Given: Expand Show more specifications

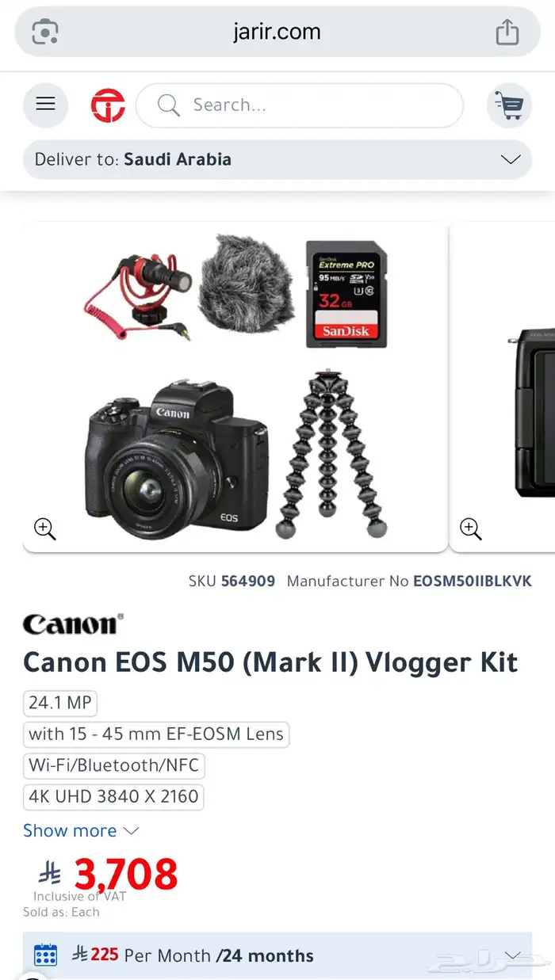Looking at the screenshot, I should tap(81, 830).
